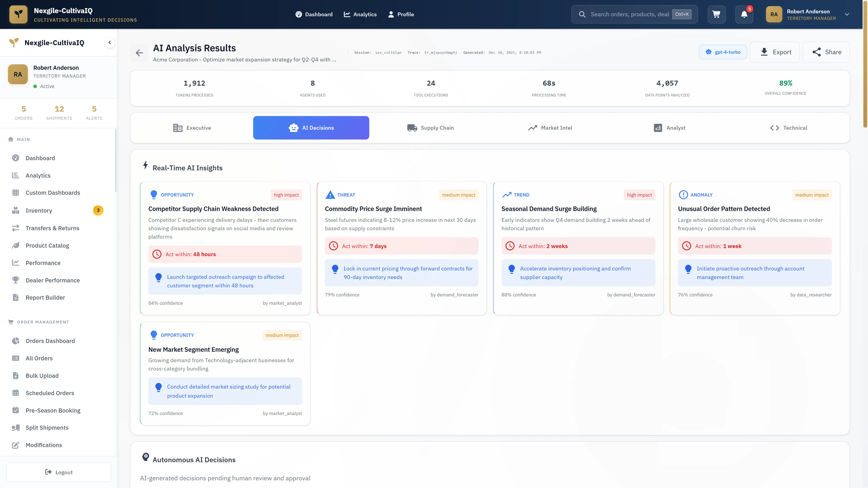Open the Analytics menu in top navigation
This screenshot has height=488, width=868.
tap(360, 14)
